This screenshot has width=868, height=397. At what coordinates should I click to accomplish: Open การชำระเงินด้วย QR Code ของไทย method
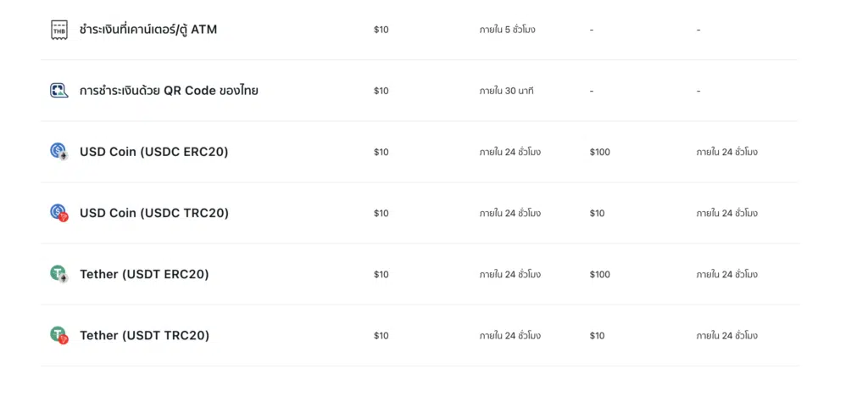click(169, 90)
